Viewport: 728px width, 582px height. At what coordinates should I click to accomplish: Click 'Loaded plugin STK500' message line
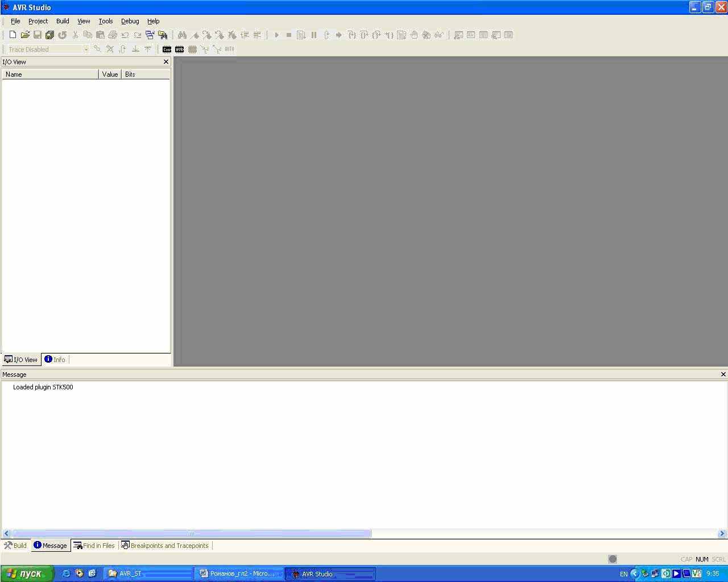[43, 387]
